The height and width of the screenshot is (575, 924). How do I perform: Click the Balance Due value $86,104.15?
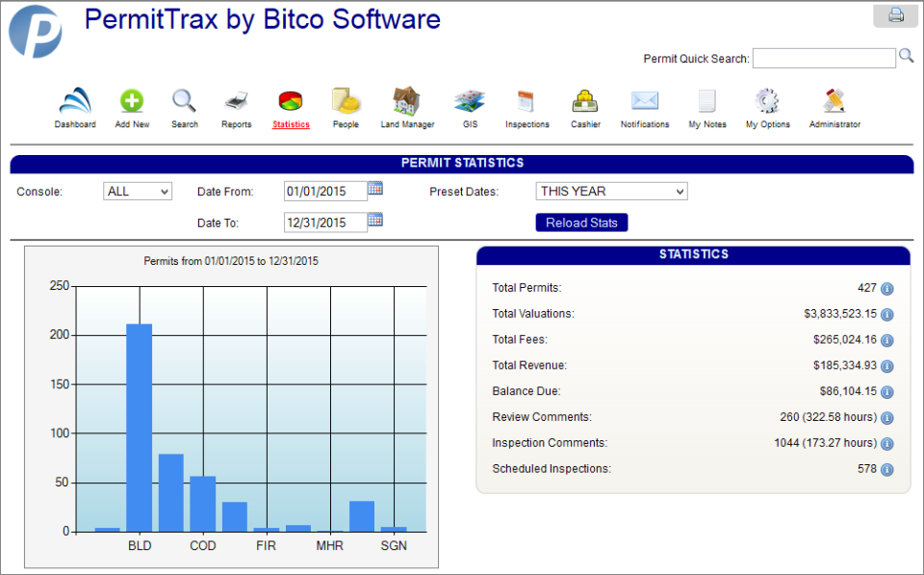tap(848, 391)
